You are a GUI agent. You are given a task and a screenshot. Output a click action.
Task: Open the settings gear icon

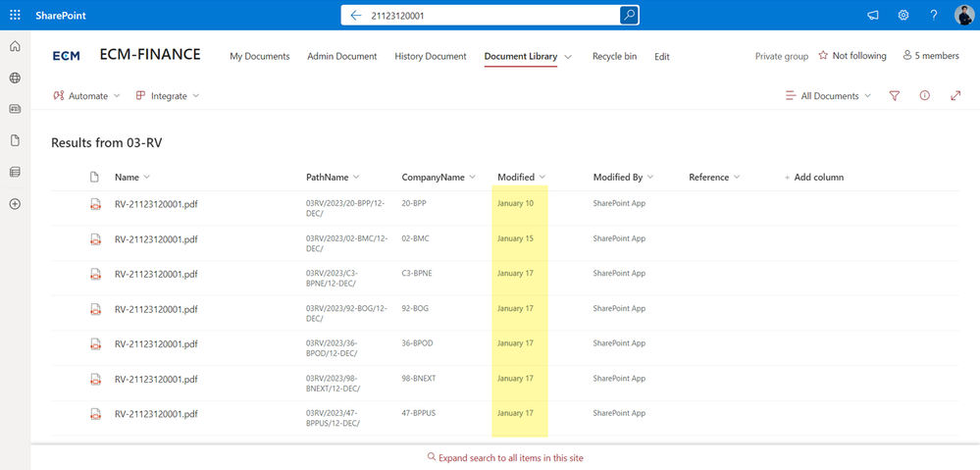pyautogui.click(x=903, y=16)
